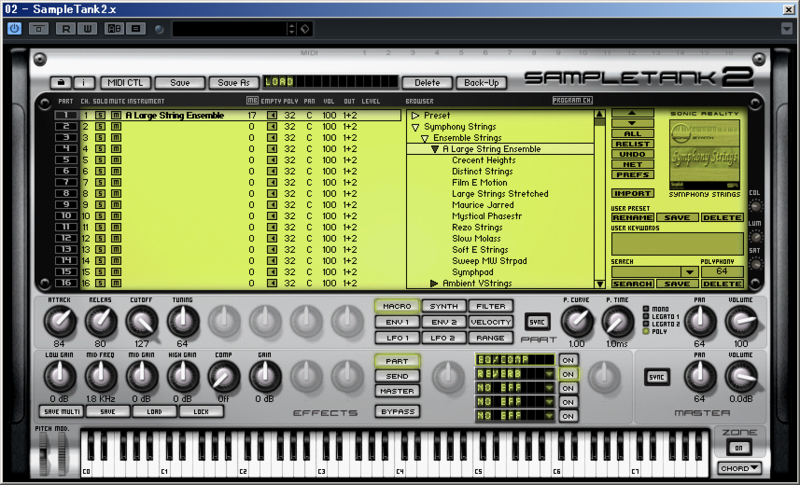Click the browser scrollbar down arrow
The image size is (800, 485).
point(599,284)
